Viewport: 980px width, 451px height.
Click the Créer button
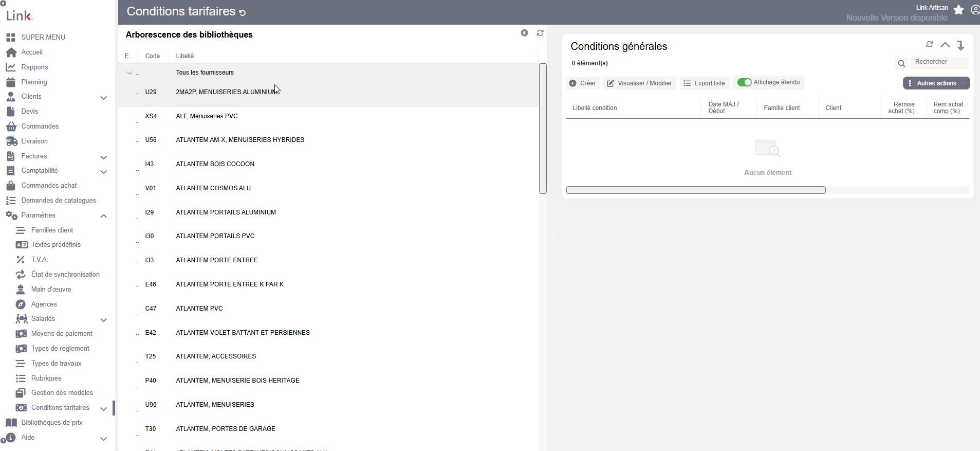583,83
